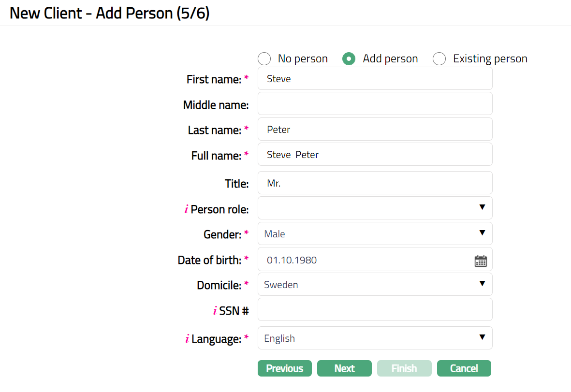This screenshot has height=392, width=571.
Task: Focus the empty SSN # input field
Action: (x=375, y=310)
